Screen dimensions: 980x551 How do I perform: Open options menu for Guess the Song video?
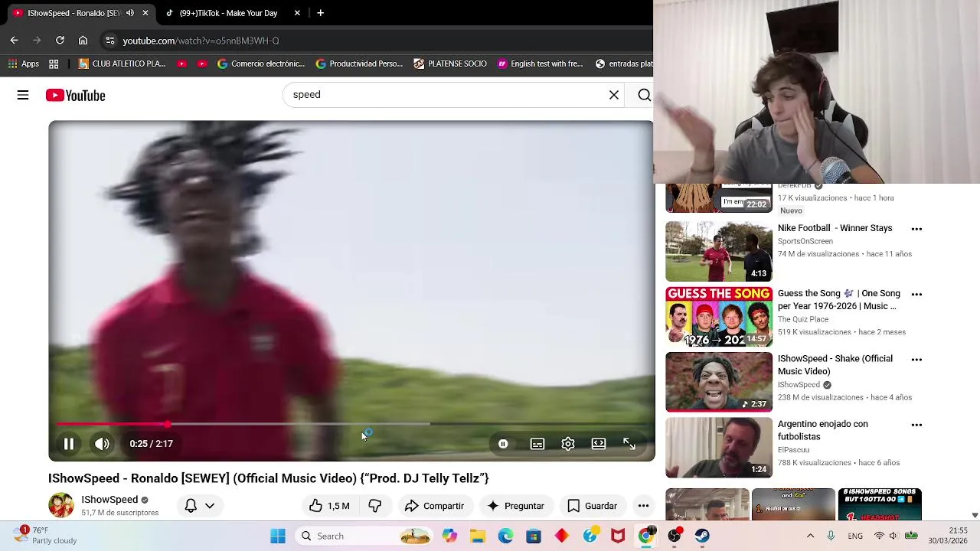pyautogui.click(x=916, y=294)
